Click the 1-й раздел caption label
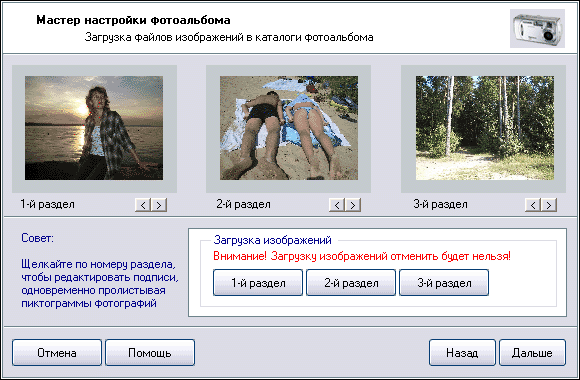 47,204
